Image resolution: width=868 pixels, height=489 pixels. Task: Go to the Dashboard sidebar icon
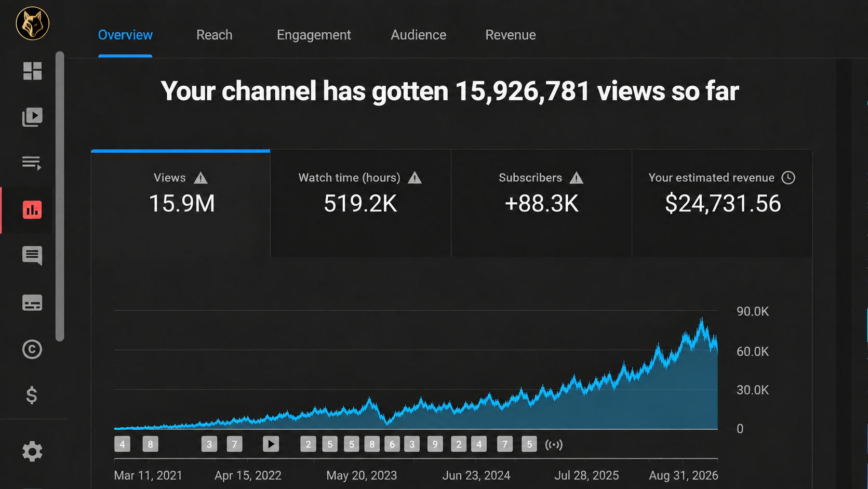[x=32, y=71]
